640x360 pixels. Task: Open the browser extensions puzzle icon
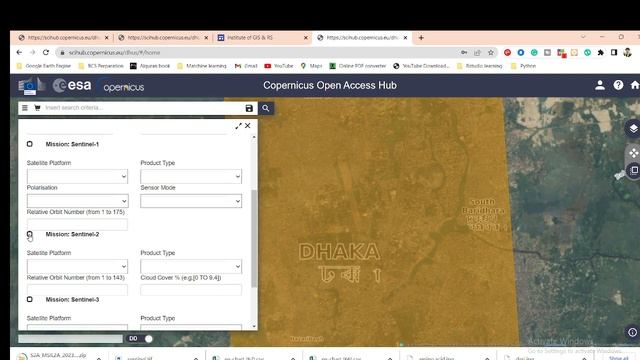tap(600, 53)
